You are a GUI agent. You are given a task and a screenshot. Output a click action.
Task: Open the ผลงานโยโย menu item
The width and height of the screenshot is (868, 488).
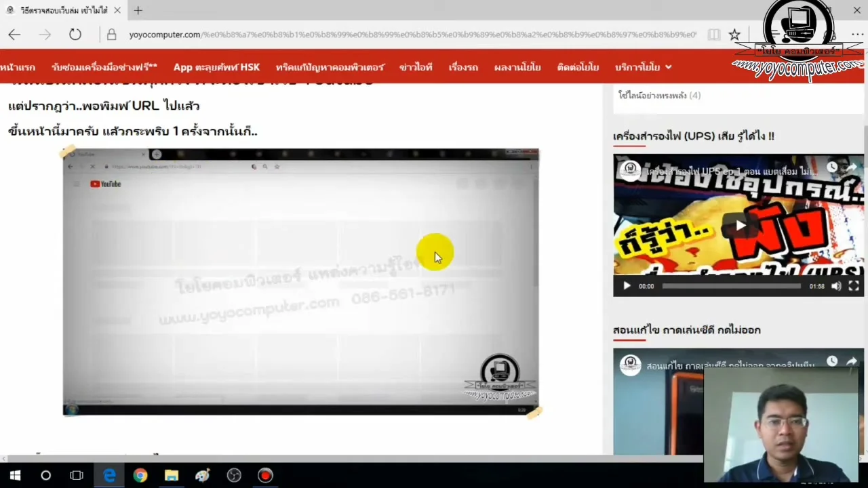[517, 67]
